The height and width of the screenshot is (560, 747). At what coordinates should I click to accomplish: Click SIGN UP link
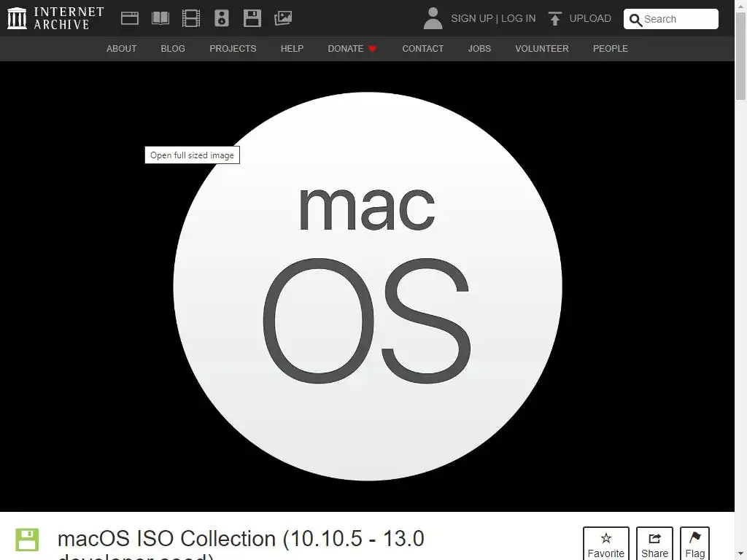point(472,18)
